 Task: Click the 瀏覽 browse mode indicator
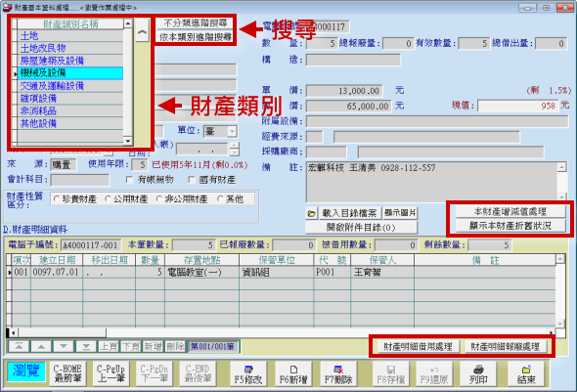pyautogui.click(x=25, y=371)
